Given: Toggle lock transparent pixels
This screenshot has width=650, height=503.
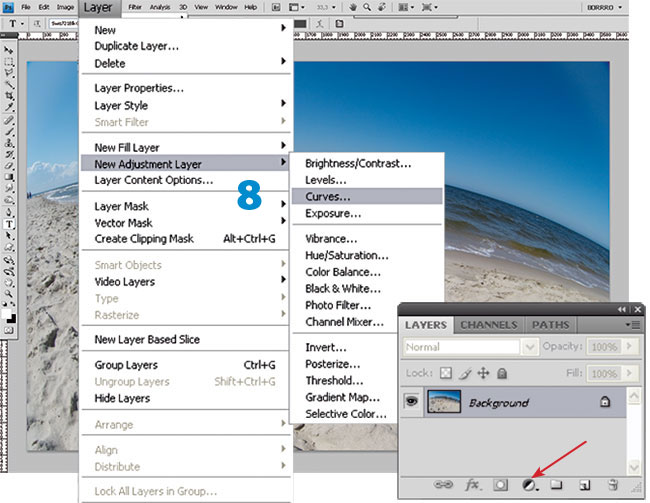Looking at the screenshot, I should click(x=446, y=373).
